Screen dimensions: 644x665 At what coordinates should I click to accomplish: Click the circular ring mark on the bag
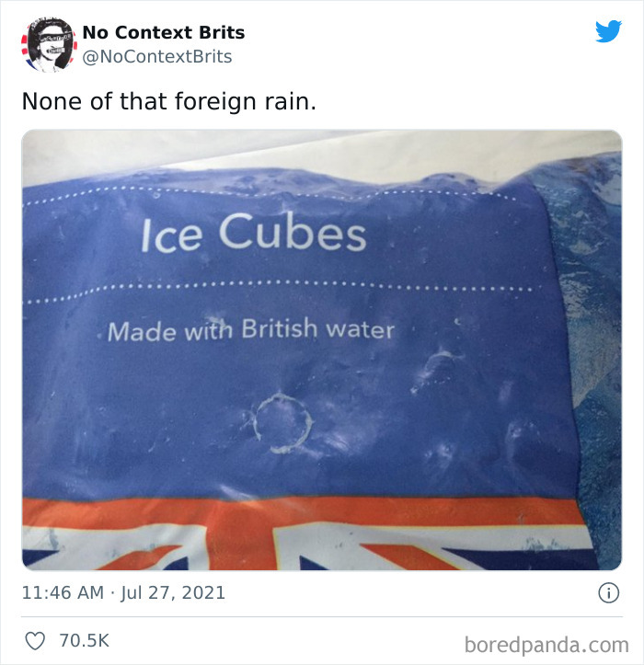283,422
